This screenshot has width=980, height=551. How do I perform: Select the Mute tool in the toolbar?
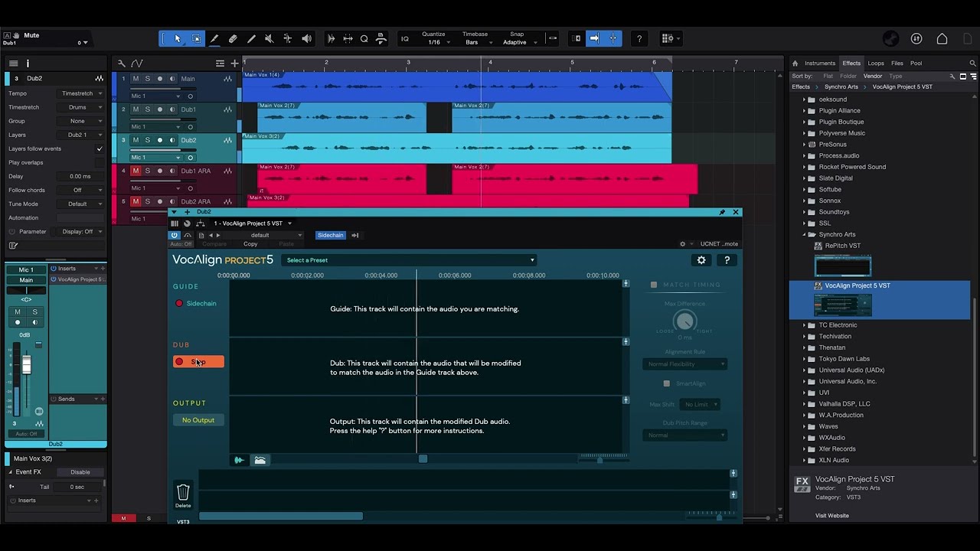[x=269, y=38]
